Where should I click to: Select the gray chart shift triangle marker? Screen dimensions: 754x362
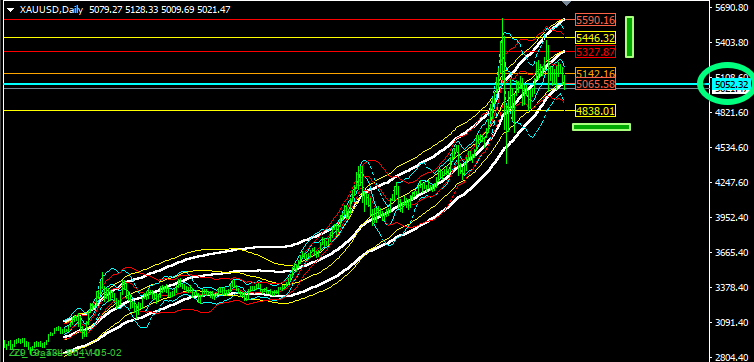pos(566,3)
